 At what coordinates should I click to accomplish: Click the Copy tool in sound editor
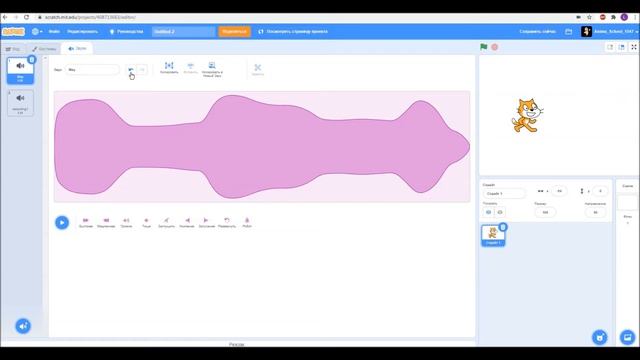[x=169, y=67]
